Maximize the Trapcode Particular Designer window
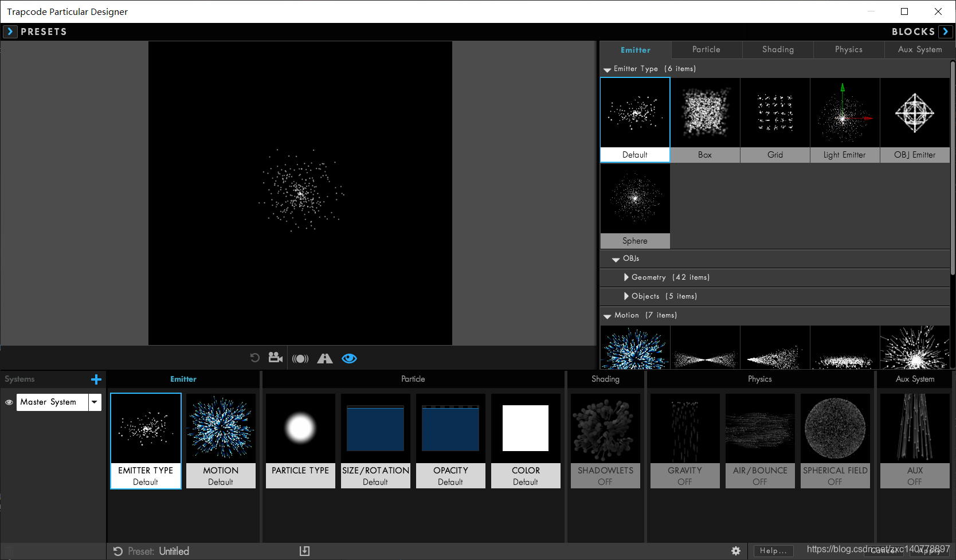The width and height of the screenshot is (956, 560). [x=904, y=11]
